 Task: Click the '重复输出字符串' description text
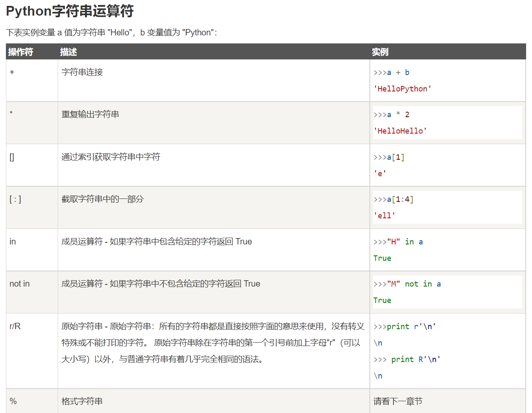point(90,114)
